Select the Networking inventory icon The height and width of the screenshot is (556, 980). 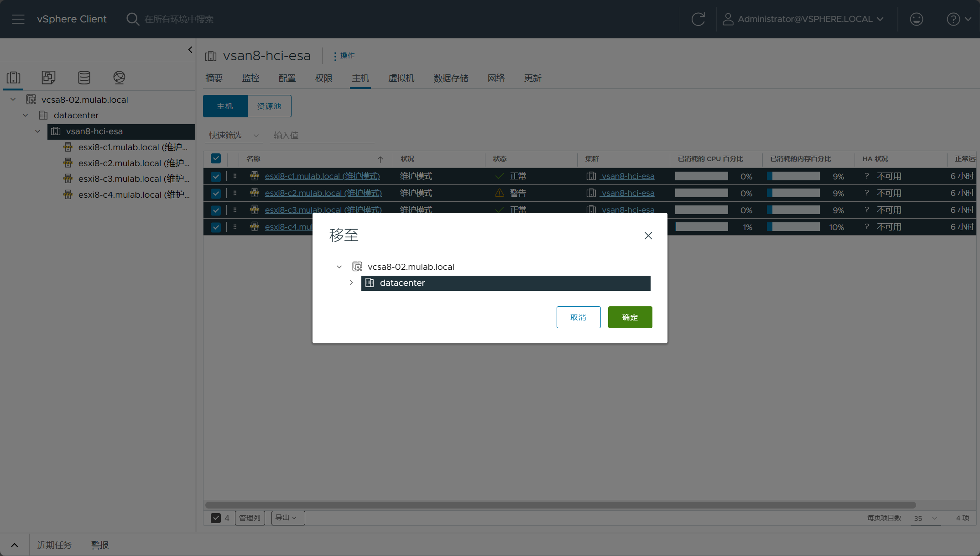[x=119, y=78]
